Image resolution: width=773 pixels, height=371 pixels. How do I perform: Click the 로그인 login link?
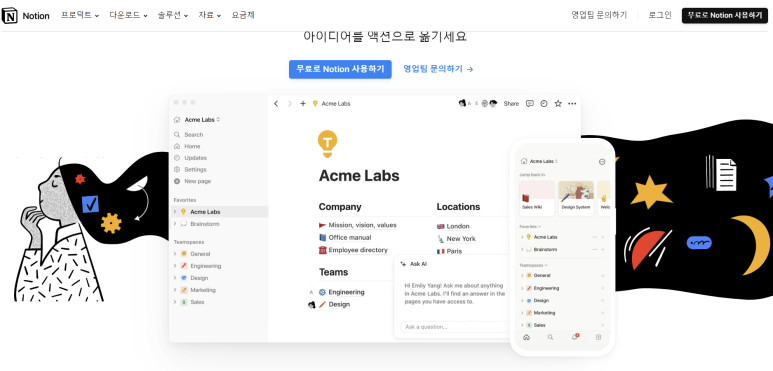pos(660,15)
